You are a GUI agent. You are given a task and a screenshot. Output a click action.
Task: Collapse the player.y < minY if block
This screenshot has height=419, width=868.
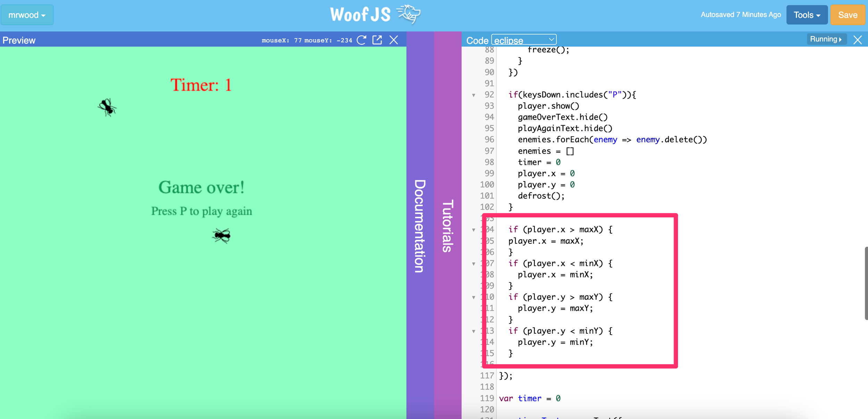(474, 331)
